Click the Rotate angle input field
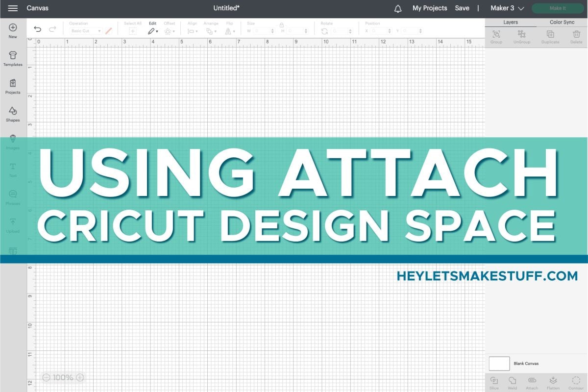Image resolution: width=588 pixels, height=392 pixels. click(341, 31)
